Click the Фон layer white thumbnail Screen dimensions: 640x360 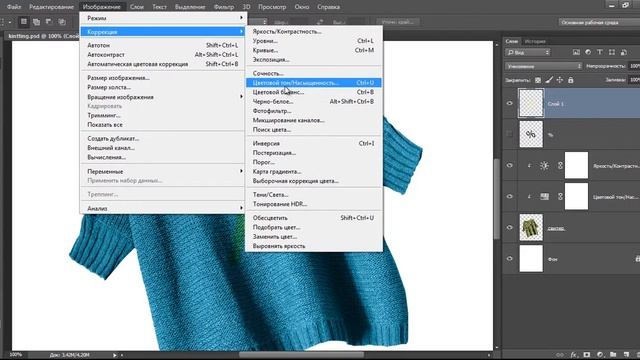click(x=531, y=258)
